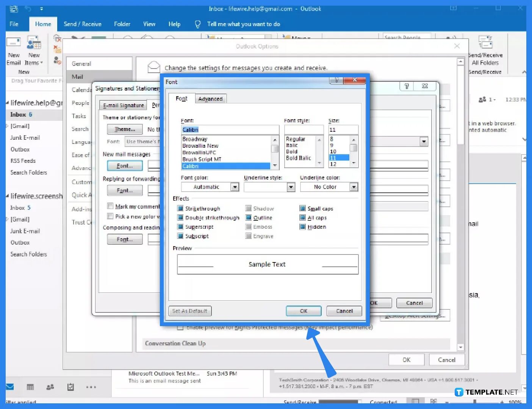
Task: Open the File menu
Action: 14,24
